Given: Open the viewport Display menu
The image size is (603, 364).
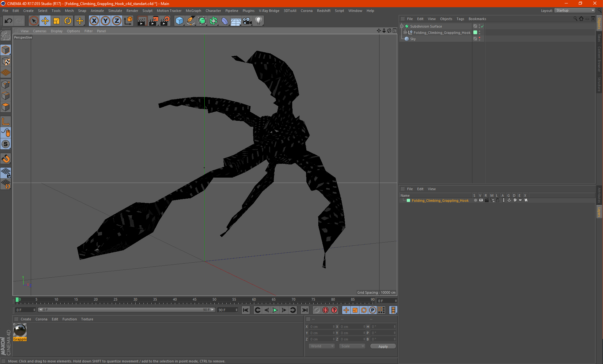Looking at the screenshot, I should pos(57,31).
